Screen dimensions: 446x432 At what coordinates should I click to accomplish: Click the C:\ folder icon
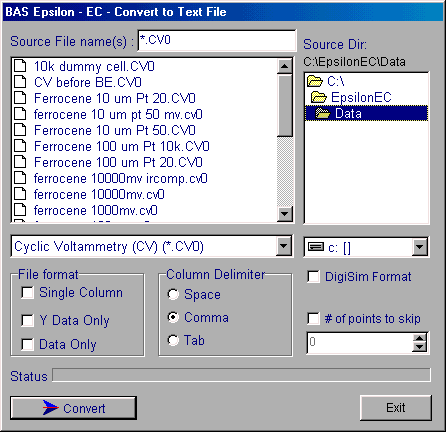click(x=315, y=81)
